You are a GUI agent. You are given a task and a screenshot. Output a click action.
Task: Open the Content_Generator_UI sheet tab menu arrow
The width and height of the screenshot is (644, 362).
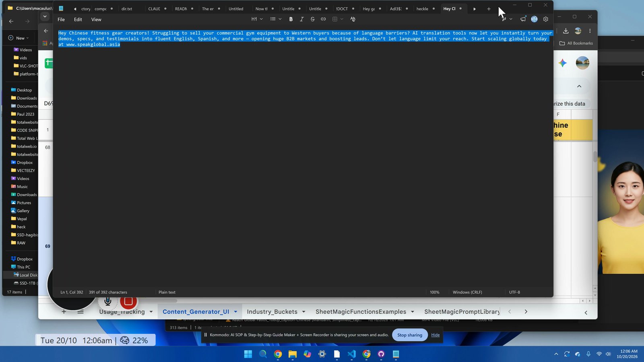pyautogui.click(x=235, y=312)
